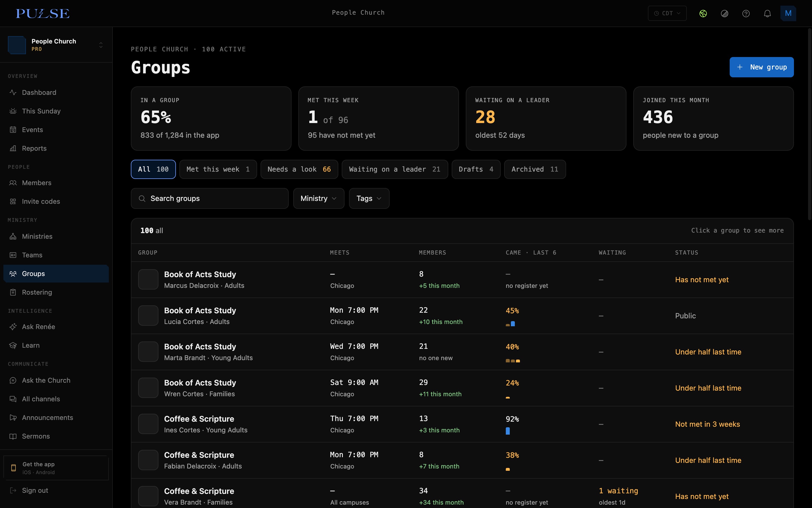The height and width of the screenshot is (508, 812).
Task: Click the green globe icon in header
Action: [703, 14]
